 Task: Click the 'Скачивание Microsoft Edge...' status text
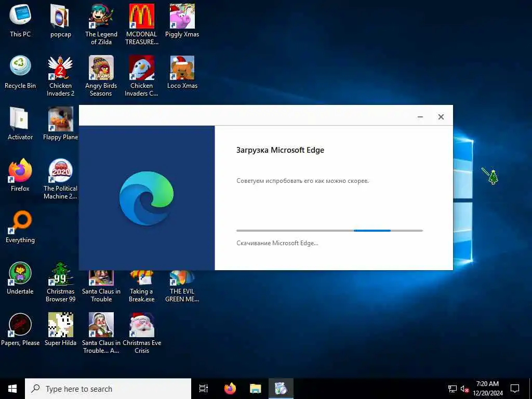coord(277,243)
